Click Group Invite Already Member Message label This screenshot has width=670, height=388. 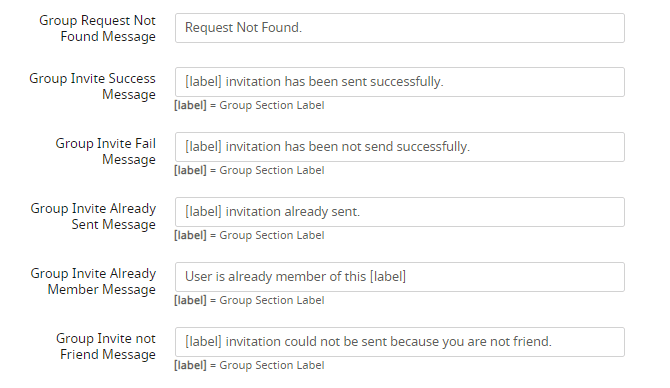(93, 281)
